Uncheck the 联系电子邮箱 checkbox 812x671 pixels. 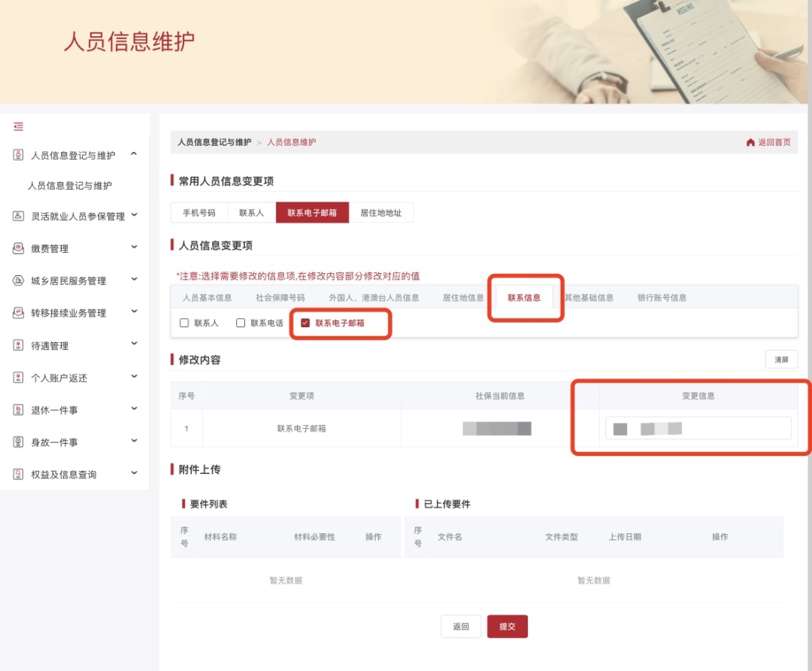tap(304, 323)
